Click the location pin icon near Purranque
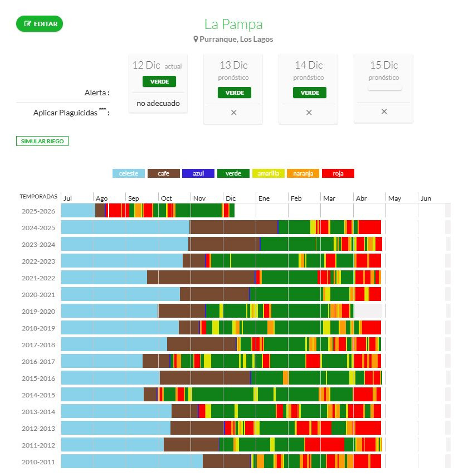Screen dimensions: 454x476 coord(196,40)
